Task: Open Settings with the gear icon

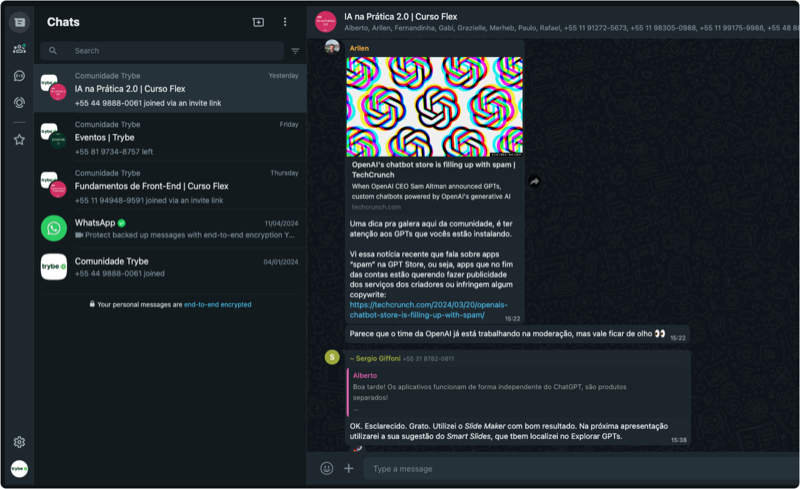Action: pos(19,442)
